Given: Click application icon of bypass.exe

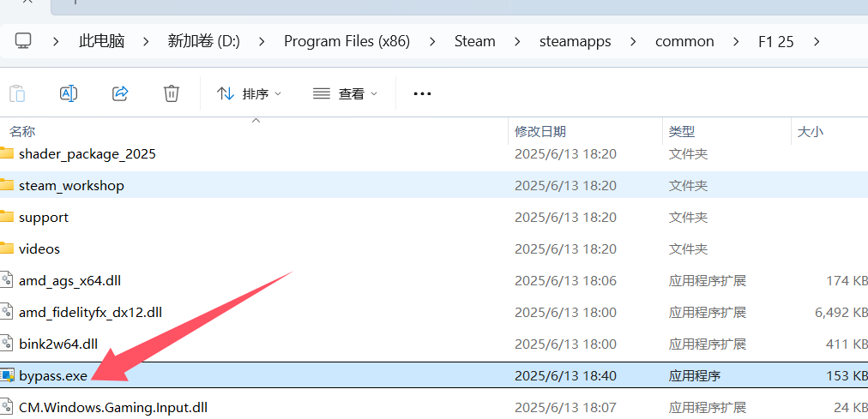Looking at the screenshot, I should click(7, 376).
